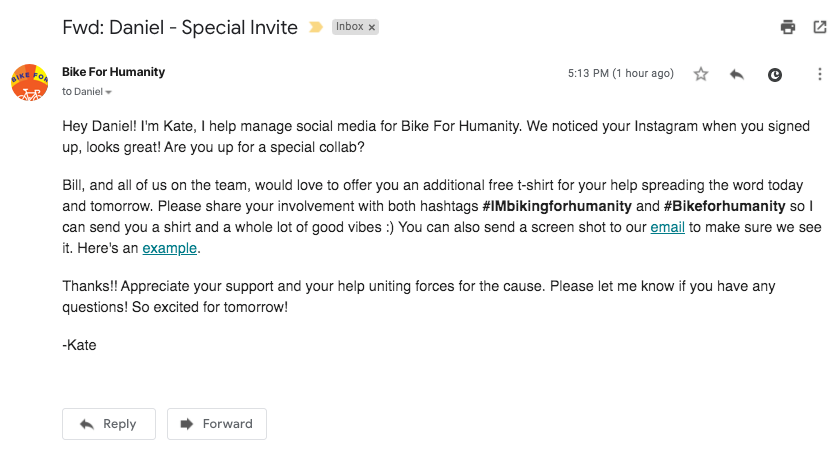Click the Inbox label tag
This screenshot has width=840, height=462.
click(x=349, y=27)
